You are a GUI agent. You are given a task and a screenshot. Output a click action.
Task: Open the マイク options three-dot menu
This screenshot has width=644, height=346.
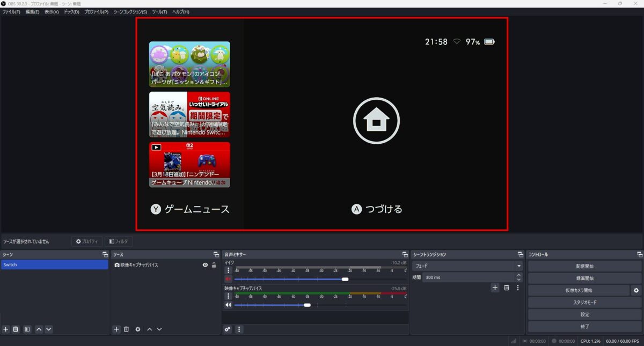[x=228, y=271]
